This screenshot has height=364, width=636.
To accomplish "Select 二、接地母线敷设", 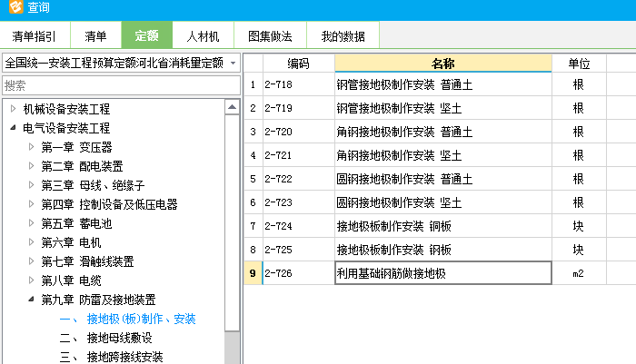I will click(x=106, y=338).
